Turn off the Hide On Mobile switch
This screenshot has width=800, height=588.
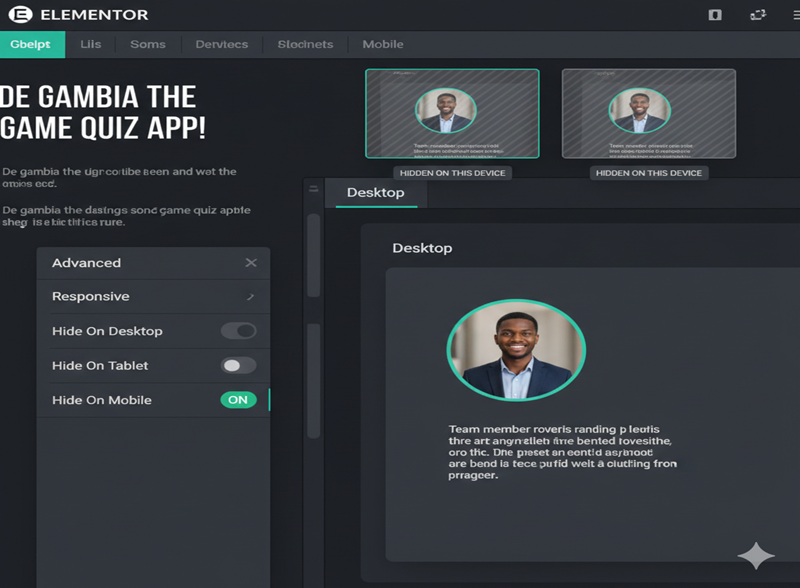(x=238, y=400)
